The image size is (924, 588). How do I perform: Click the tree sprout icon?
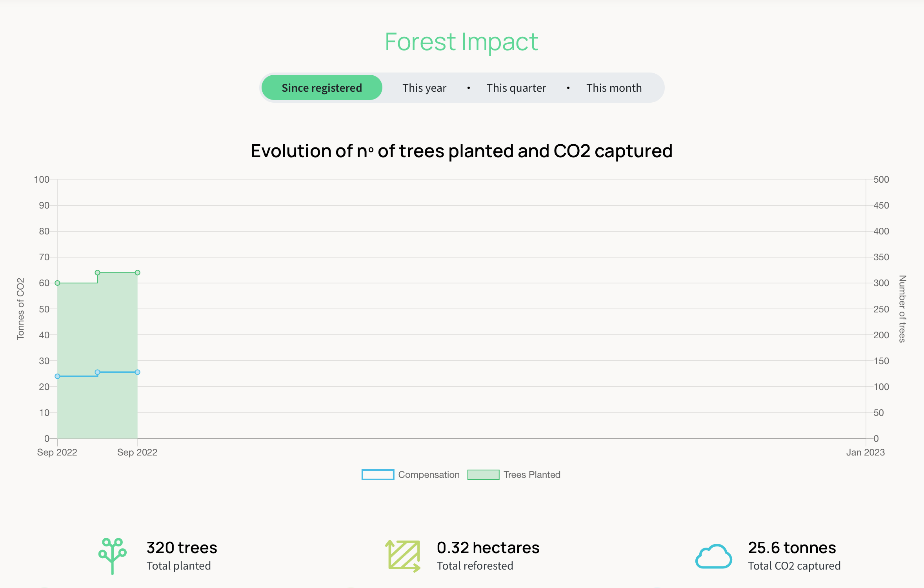tap(113, 556)
